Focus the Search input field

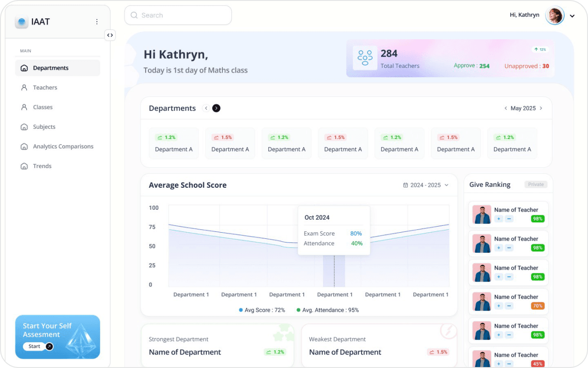point(178,15)
